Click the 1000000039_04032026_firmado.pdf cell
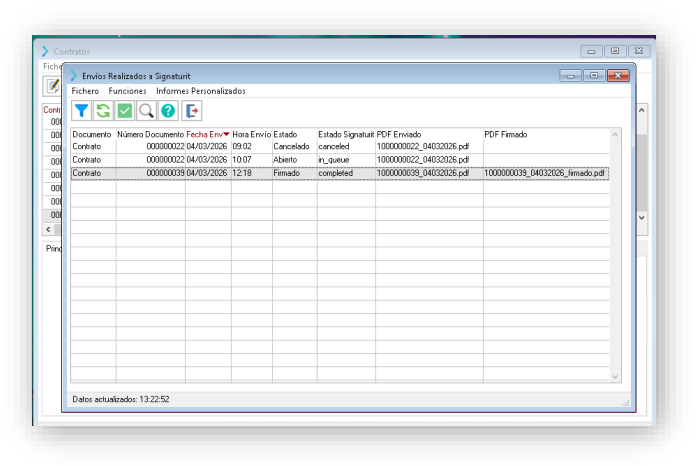Screen dimensions: 700x466 (x=544, y=173)
